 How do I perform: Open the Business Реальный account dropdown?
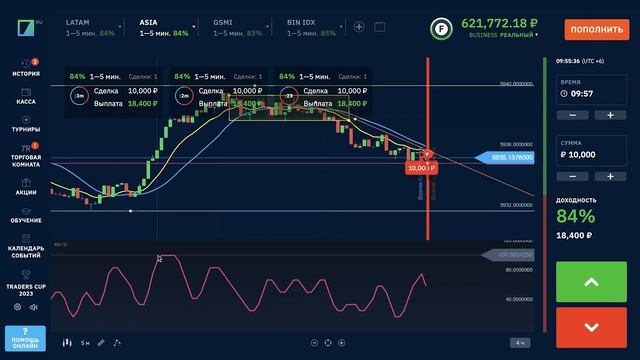click(503, 35)
